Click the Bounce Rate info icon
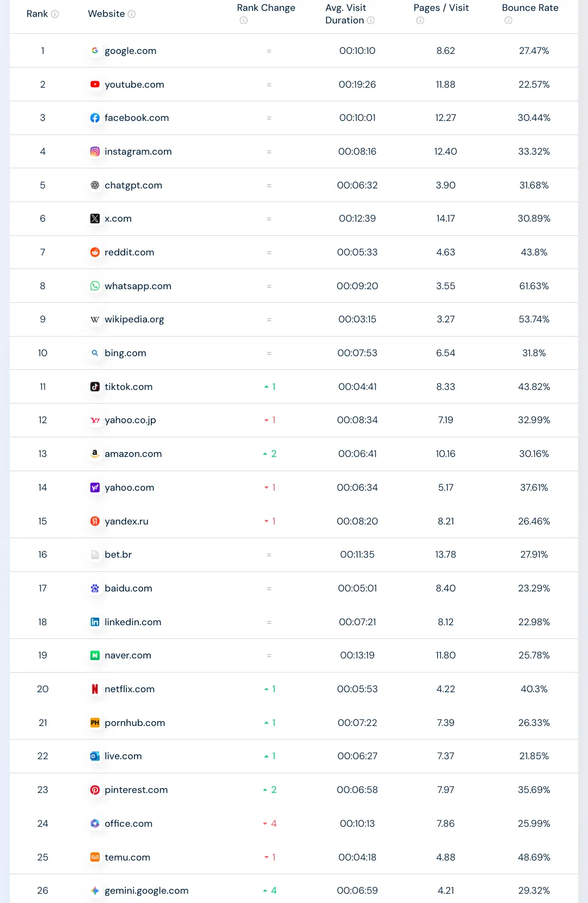Image resolution: width=588 pixels, height=903 pixels. click(x=509, y=21)
